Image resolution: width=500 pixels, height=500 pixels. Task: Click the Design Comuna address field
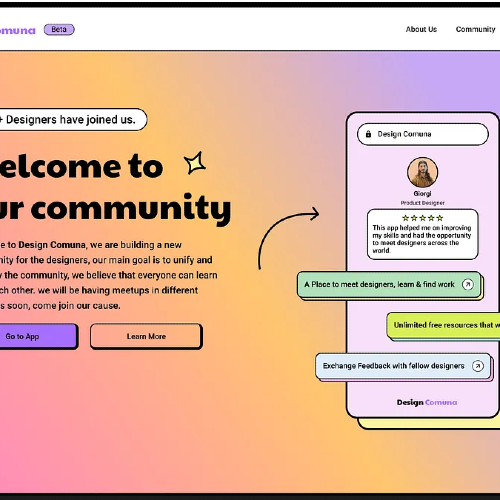click(423, 134)
